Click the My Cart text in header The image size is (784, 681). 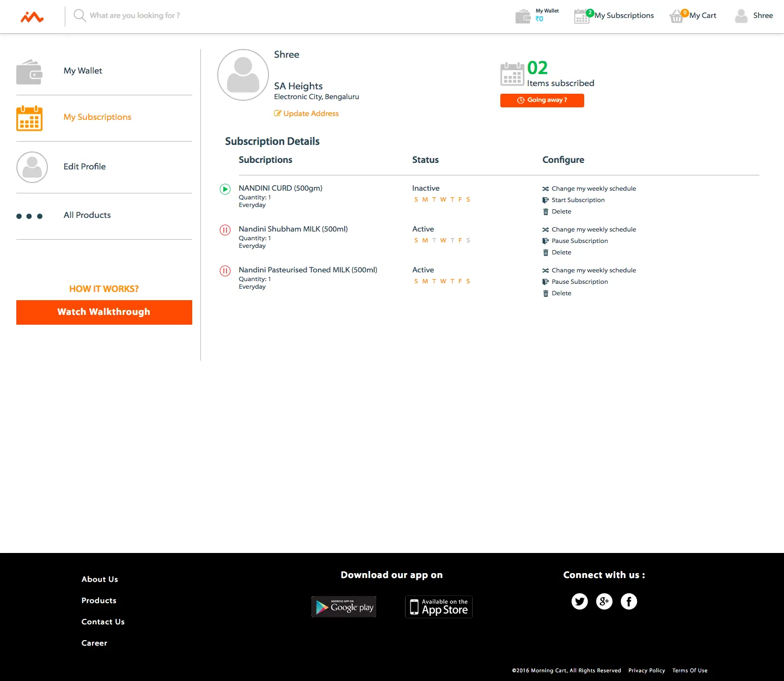[x=703, y=16]
